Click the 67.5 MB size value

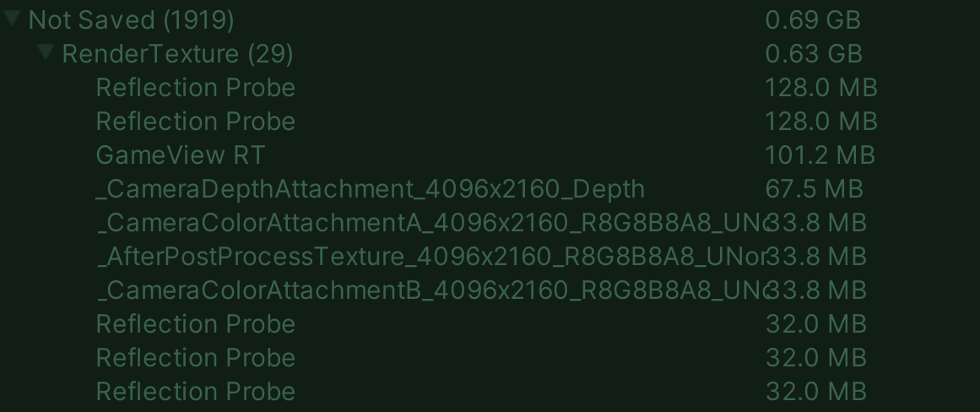(x=814, y=189)
